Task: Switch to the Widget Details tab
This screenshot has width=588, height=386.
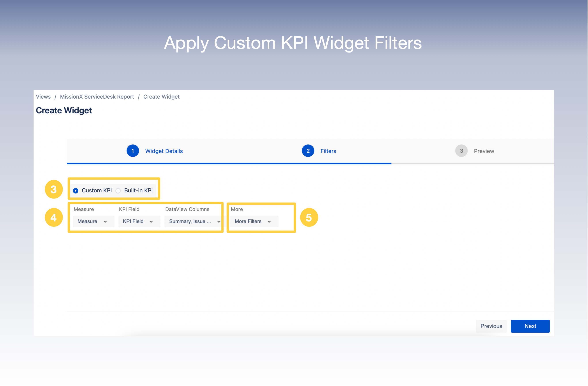Action: [164, 151]
